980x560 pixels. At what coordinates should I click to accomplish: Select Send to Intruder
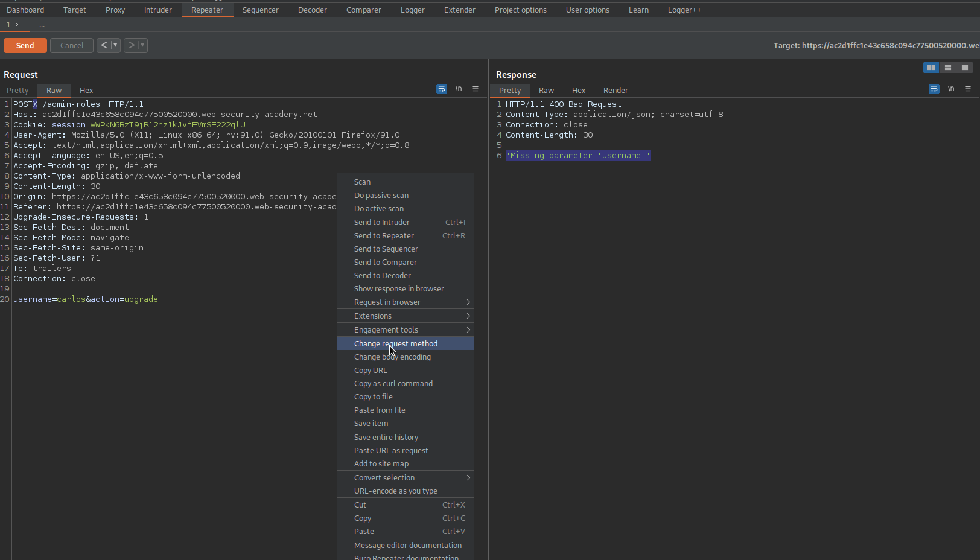[406, 222]
